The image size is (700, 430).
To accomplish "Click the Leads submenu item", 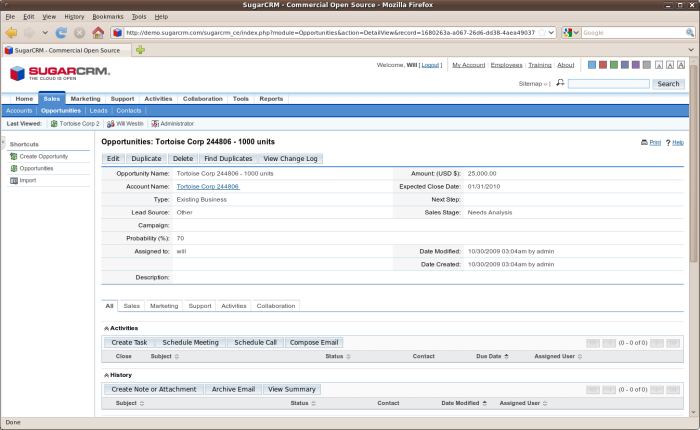I will pos(98,111).
